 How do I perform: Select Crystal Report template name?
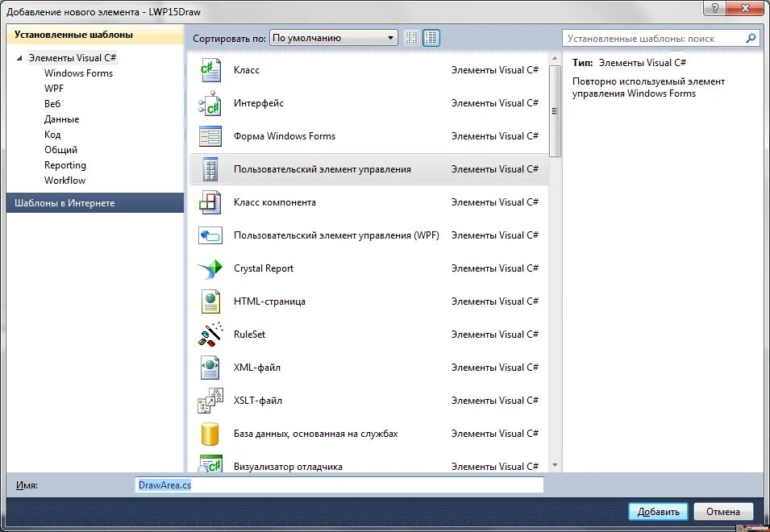coord(264,268)
